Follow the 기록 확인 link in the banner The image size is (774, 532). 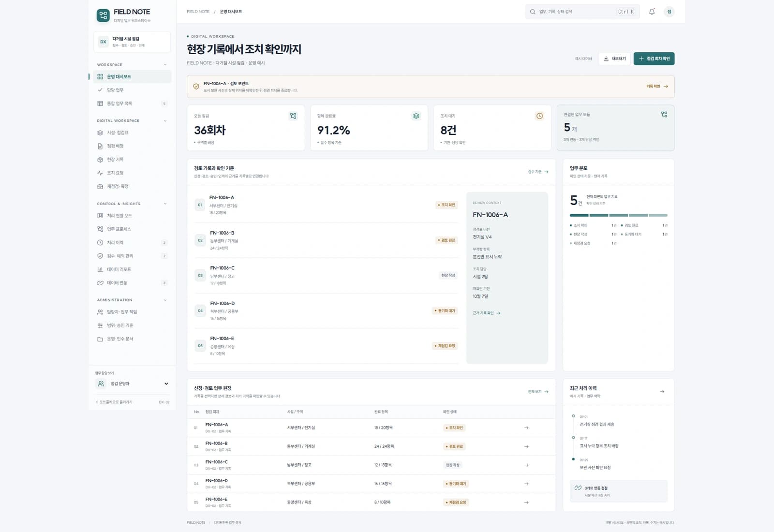coord(657,87)
